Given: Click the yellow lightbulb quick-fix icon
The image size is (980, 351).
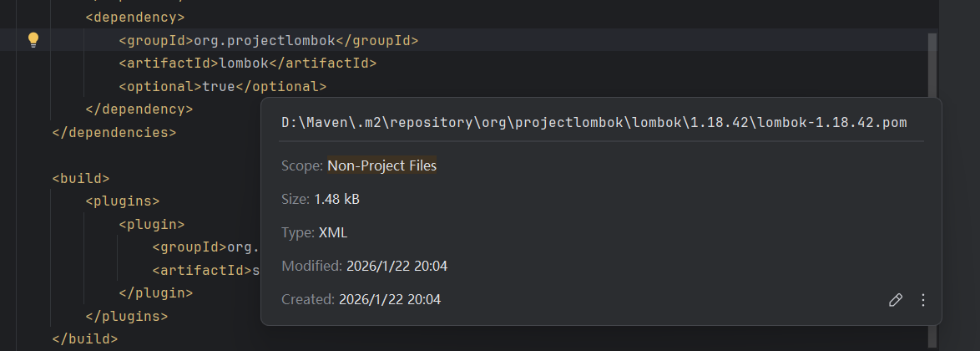Looking at the screenshot, I should pyautogui.click(x=33, y=39).
